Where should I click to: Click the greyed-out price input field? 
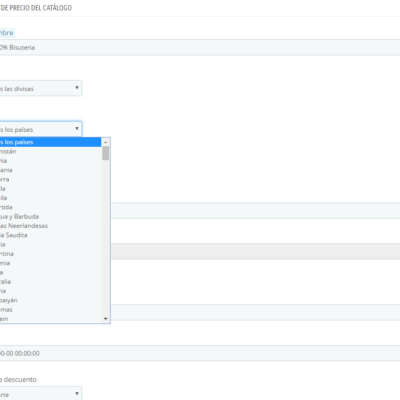255,251
